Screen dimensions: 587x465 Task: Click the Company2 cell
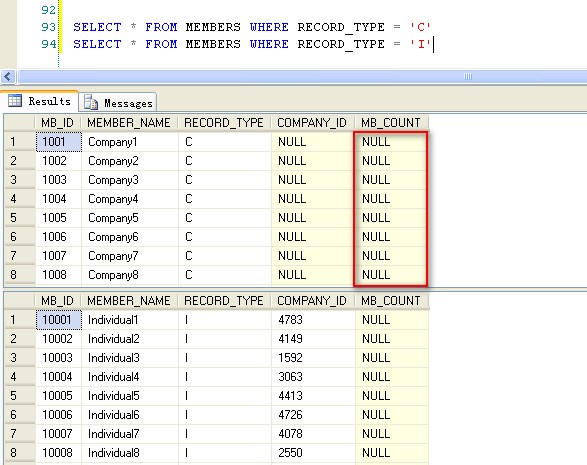130,161
